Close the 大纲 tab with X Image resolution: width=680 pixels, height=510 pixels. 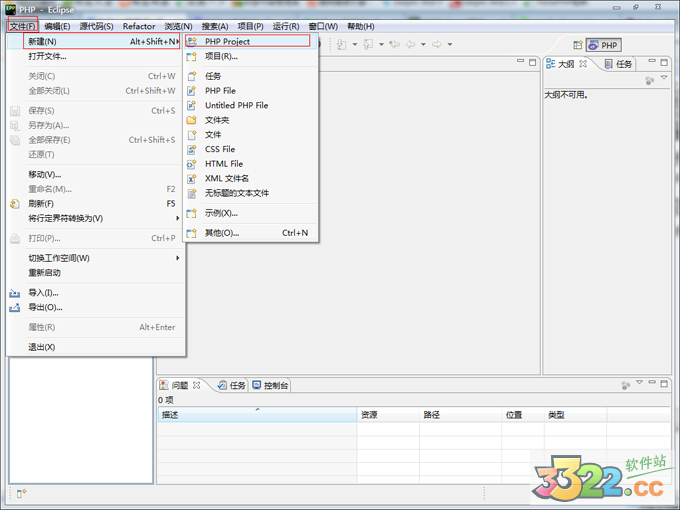pyautogui.click(x=583, y=64)
